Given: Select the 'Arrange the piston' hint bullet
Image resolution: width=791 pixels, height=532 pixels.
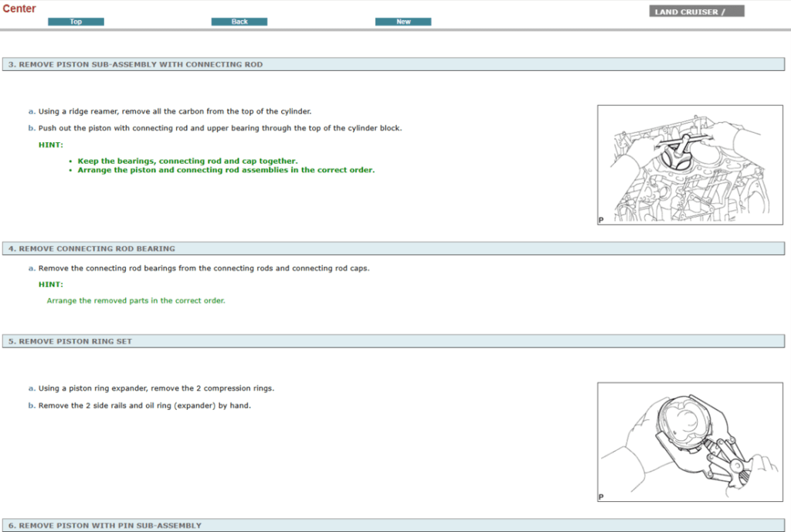Looking at the screenshot, I should [226, 170].
